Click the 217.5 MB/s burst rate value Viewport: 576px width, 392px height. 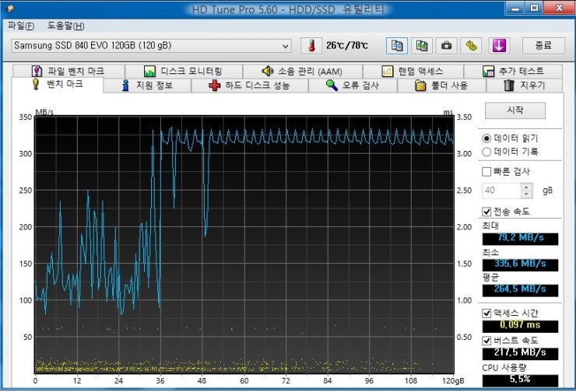click(520, 353)
